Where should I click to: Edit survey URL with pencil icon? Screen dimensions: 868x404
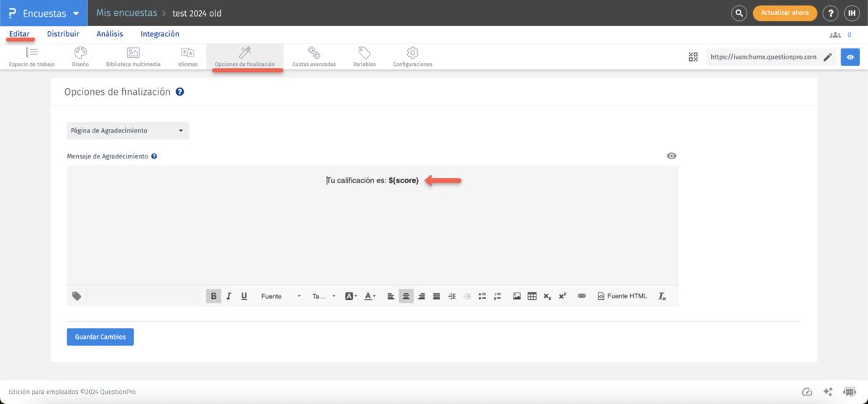pos(827,57)
